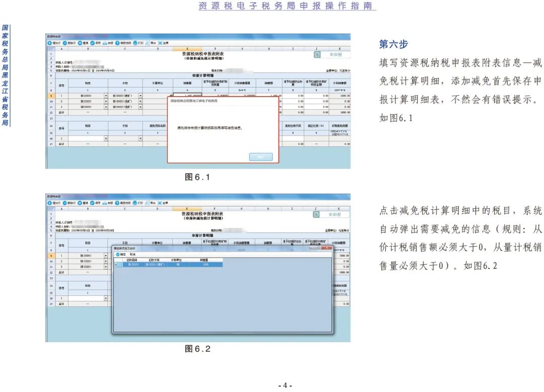
Task: Click 申报 submit icon in figure 6.1
Action: [x=105, y=43]
